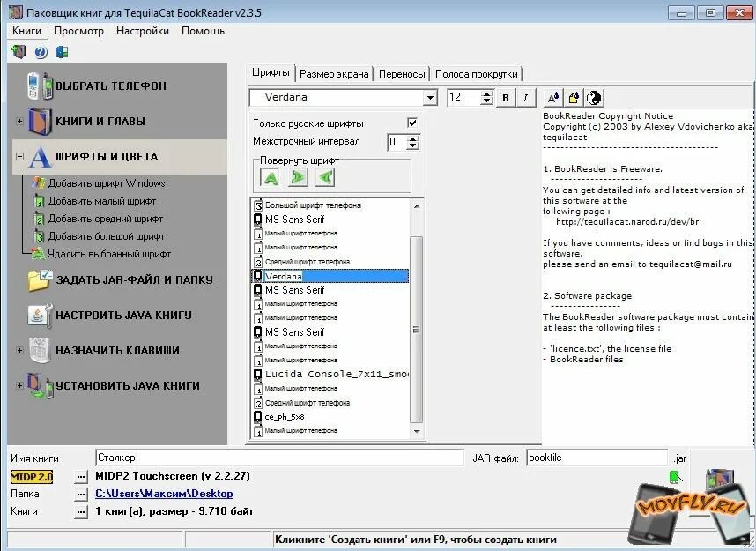Viewport: 756px width, 551px height.
Task: Click the folder icon of ЗАДАТЬ JAR-ФАЙЛ И ПАПКУ
Action: [x=40, y=280]
